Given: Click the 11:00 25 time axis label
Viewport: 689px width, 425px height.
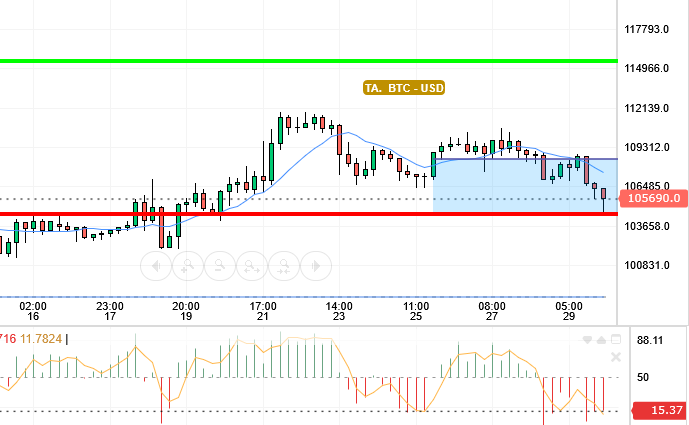Looking at the screenshot, I should [x=416, y=311].
